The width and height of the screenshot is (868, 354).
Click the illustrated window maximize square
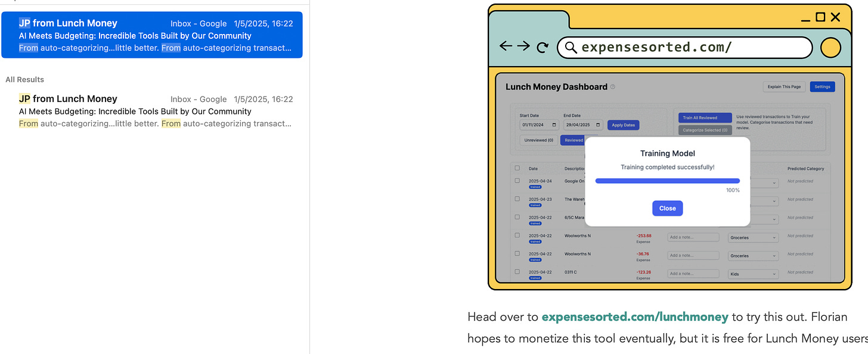point(820,17)
